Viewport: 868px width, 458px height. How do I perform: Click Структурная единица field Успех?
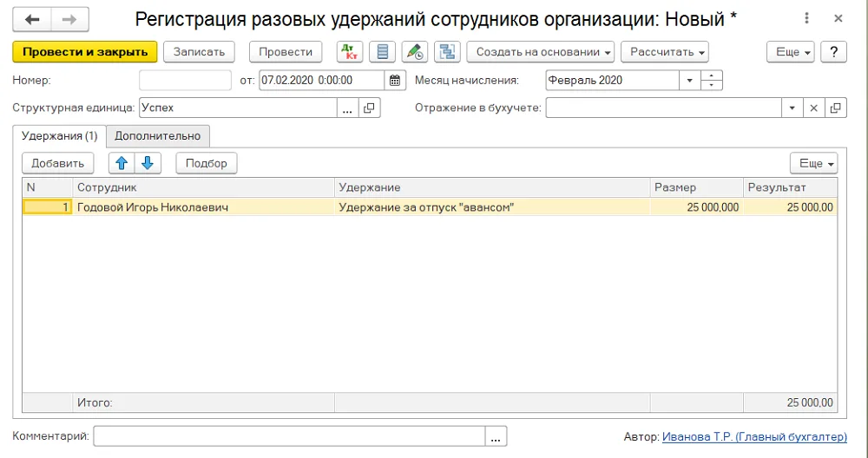(x=238, y=108)
